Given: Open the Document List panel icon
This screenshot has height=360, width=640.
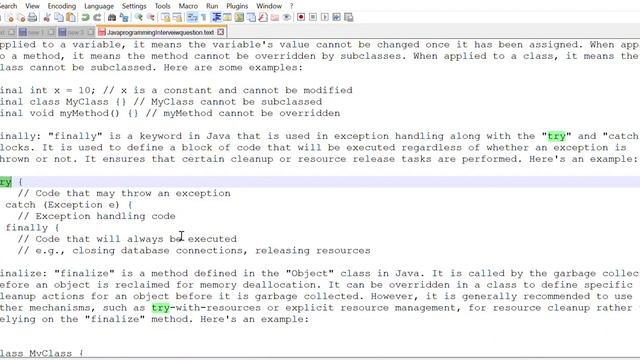Looking at the screenshot, I should (x=251, y=18).
